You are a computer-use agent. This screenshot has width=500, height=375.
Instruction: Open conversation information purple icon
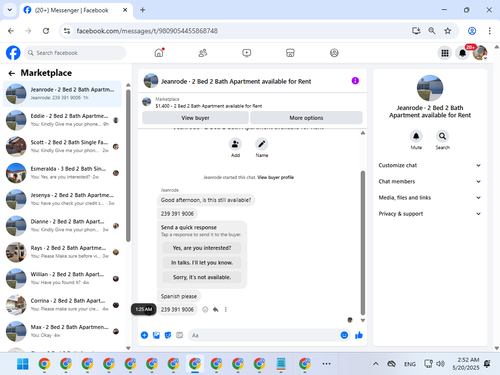355,81
